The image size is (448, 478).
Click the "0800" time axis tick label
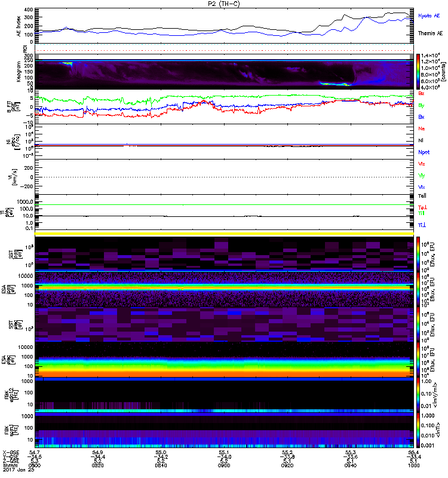[x=35, y=465]
